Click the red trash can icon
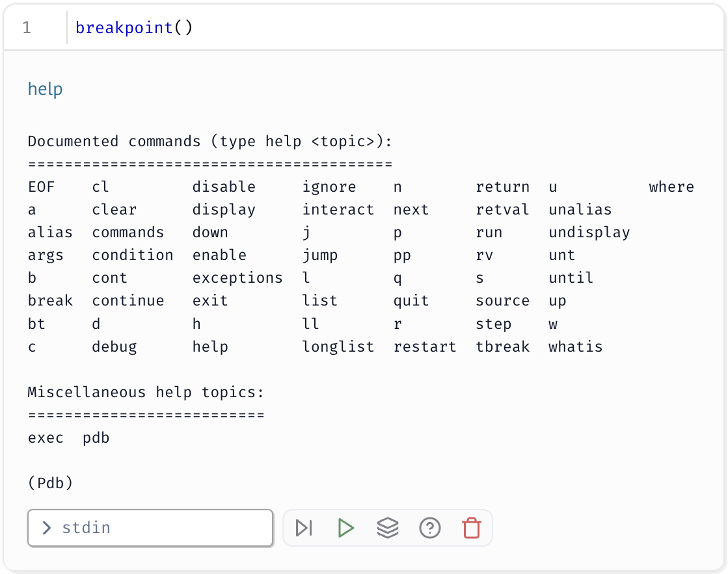 coord(471,528)
